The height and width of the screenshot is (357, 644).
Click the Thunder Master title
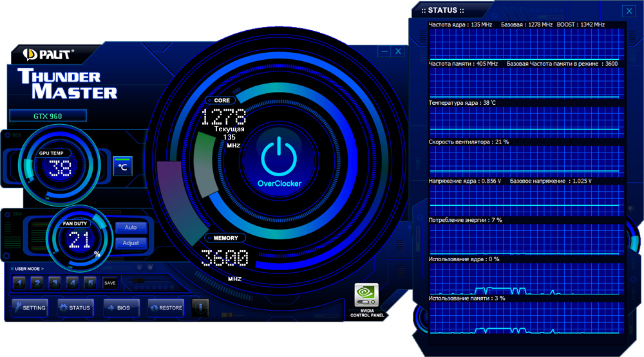click(x=68, y=84)
